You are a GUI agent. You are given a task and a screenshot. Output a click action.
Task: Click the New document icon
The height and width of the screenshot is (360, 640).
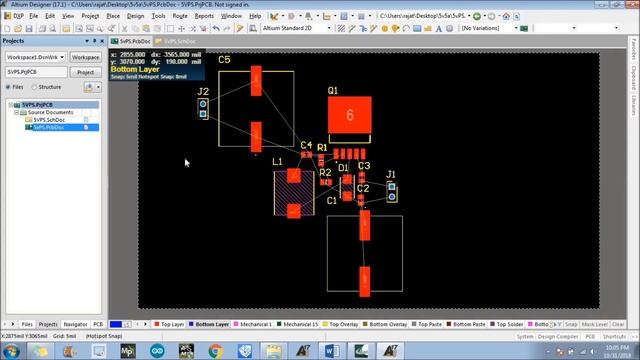tap(7, 29)
